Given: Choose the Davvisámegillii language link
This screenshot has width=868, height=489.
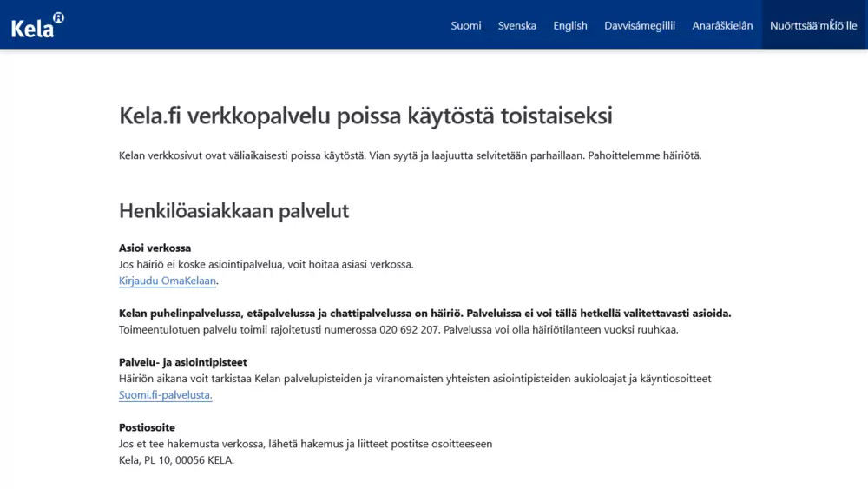Looking at the screenshot, I should 639,25.
